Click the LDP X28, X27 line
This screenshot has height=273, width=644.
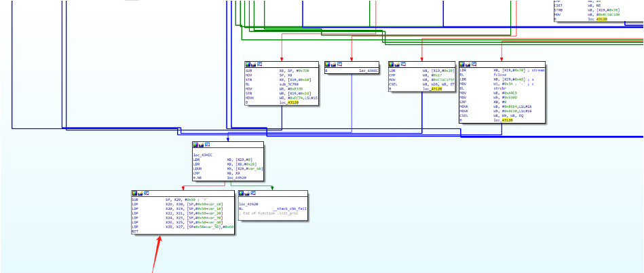[183, 227]
